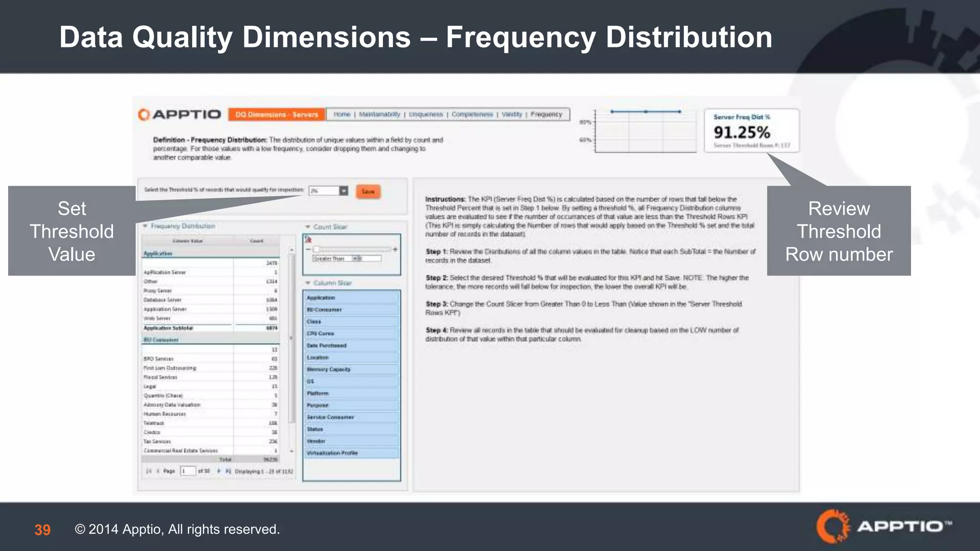Select Purpose in Column Slicer

click(352, 405)
